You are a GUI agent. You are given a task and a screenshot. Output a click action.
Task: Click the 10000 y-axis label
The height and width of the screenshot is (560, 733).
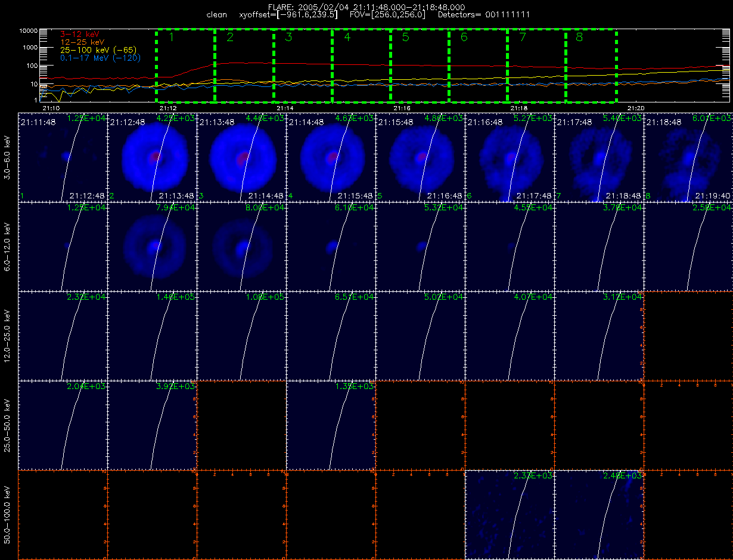point(28,30)
